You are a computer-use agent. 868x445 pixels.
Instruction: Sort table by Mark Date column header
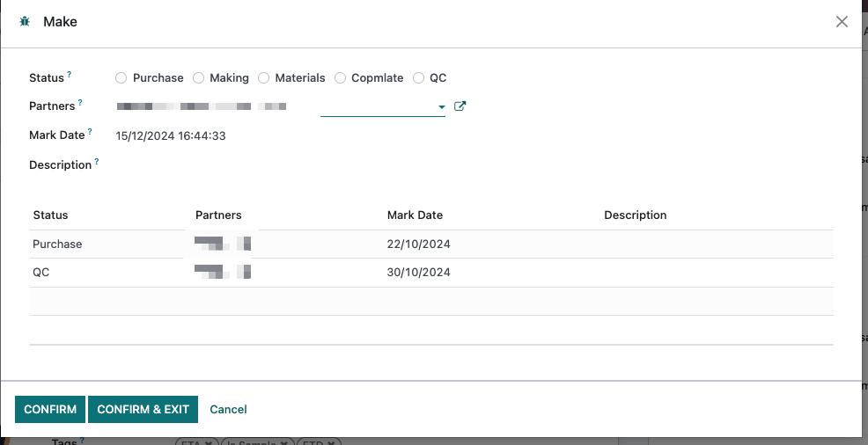click(x=415, y=215)
